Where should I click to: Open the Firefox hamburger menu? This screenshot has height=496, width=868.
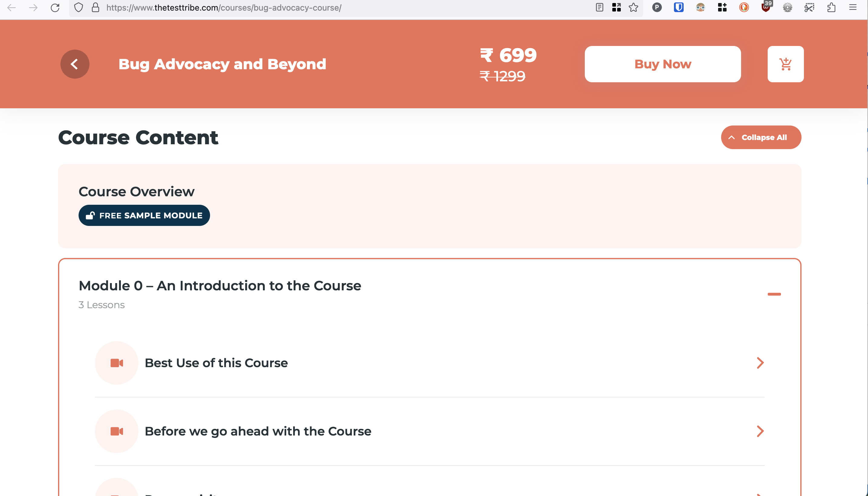pos(853,8)
